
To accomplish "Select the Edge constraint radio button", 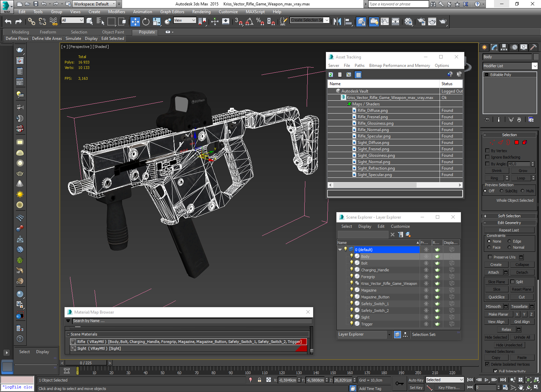I will tap(509, 241).
